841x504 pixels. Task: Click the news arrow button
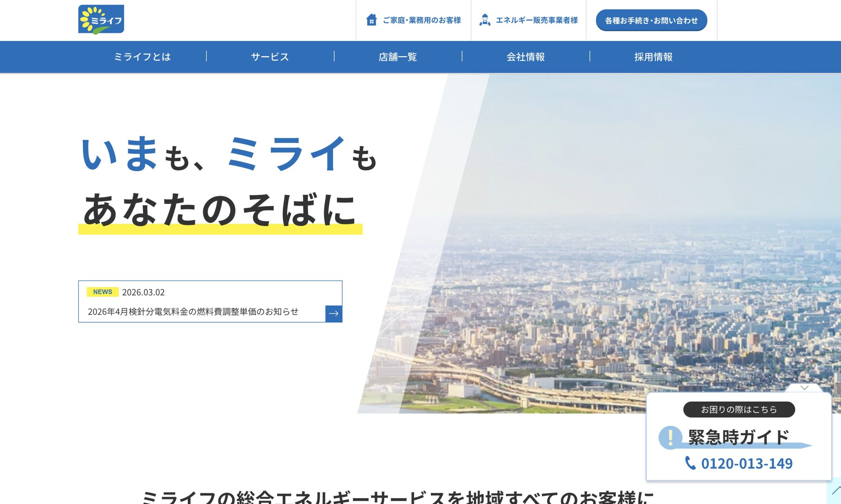tap(333, 314)
